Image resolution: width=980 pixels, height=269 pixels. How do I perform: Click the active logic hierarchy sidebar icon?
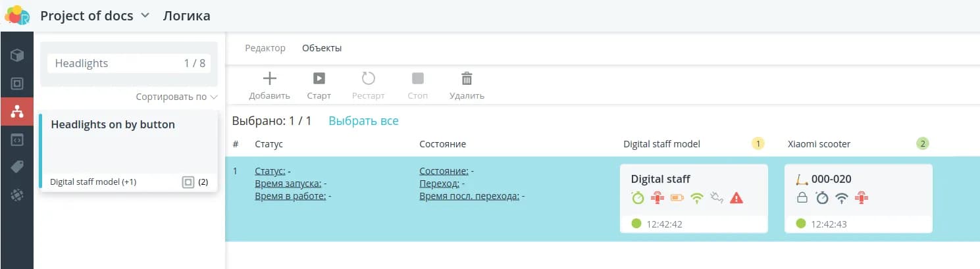tap(16, 112)
